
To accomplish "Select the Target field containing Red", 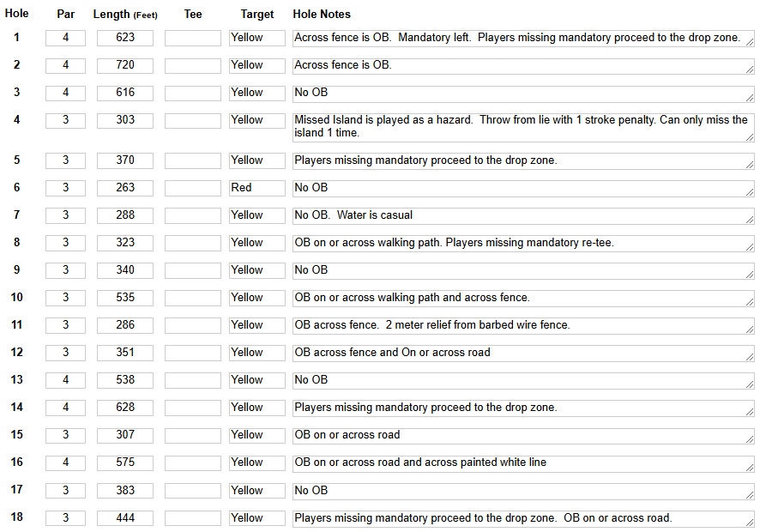I will pos(257,188).
